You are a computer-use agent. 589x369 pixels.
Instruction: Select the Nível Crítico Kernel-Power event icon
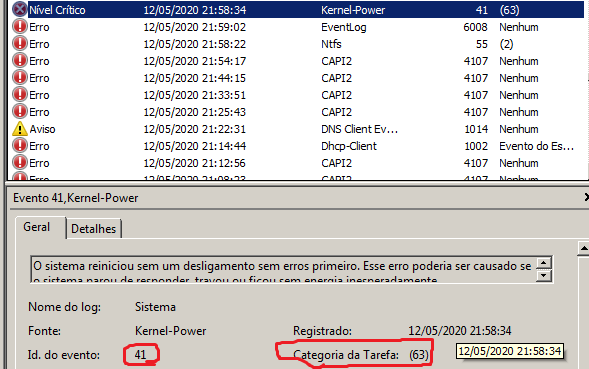[20, 10]
